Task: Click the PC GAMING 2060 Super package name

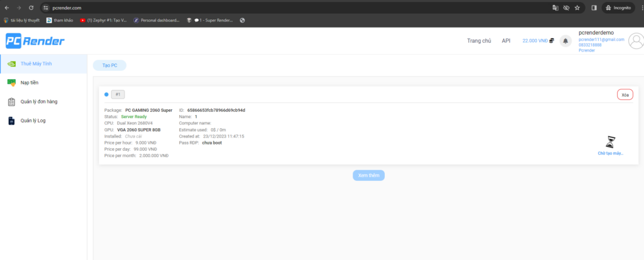Action: click(148, 110)
